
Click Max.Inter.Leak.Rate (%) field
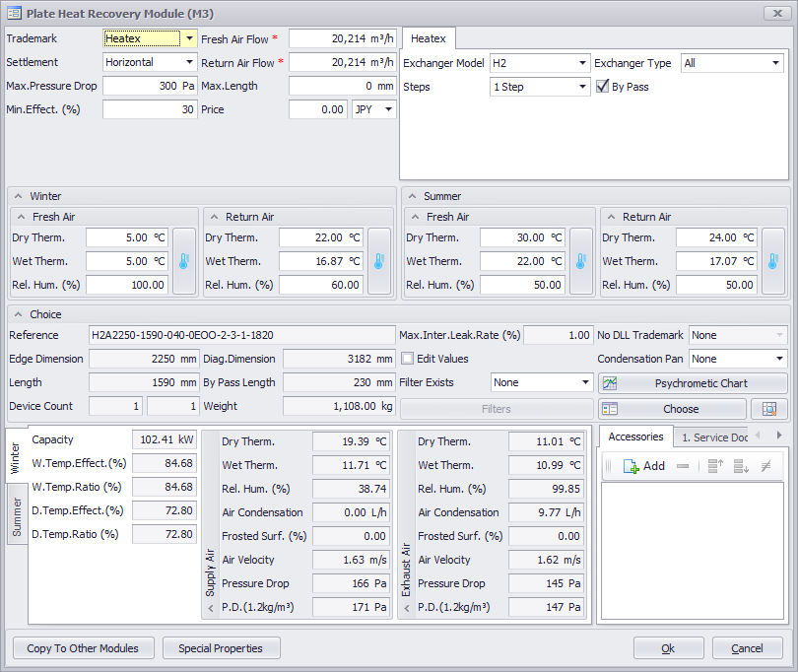click(559, 335)
